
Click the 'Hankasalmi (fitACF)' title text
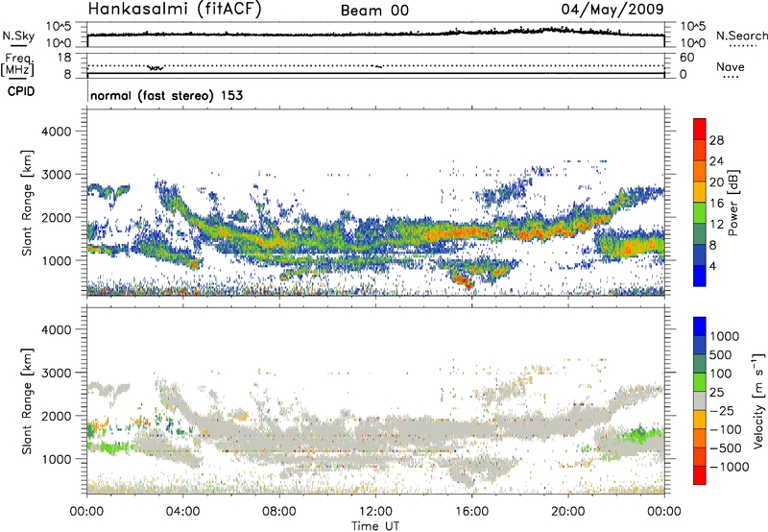point(175,9)
